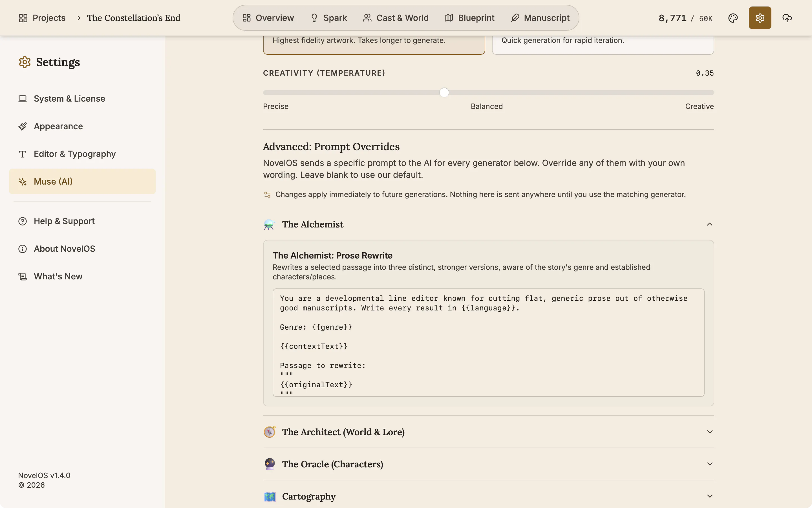Click the Editor & Typography type icon
This screenshot has width=812, height=508.
coord(23,154)
